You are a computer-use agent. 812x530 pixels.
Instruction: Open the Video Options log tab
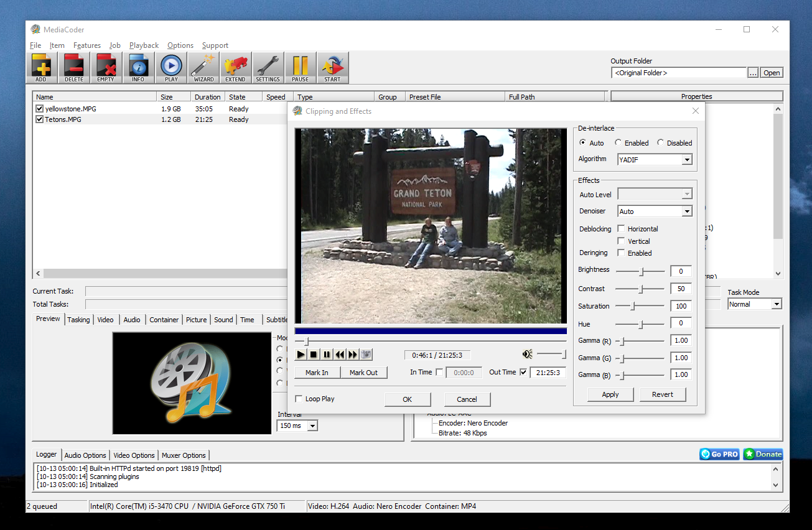[134, 455]
